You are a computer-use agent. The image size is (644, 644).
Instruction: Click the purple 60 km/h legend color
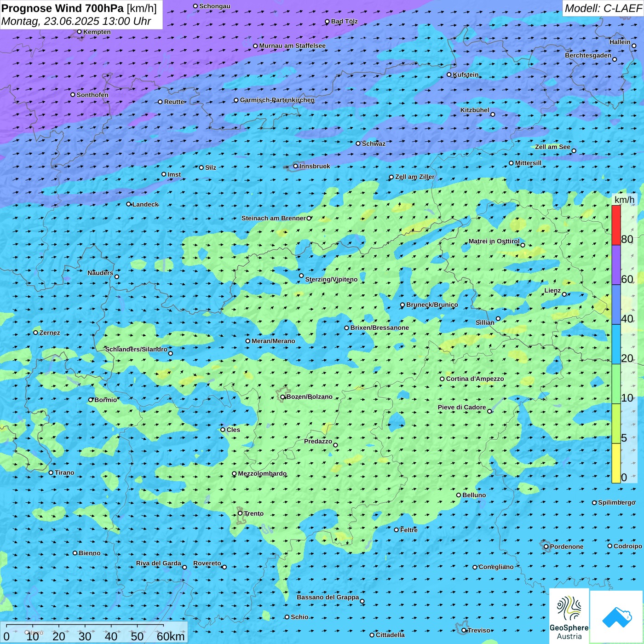click(616, 265)
